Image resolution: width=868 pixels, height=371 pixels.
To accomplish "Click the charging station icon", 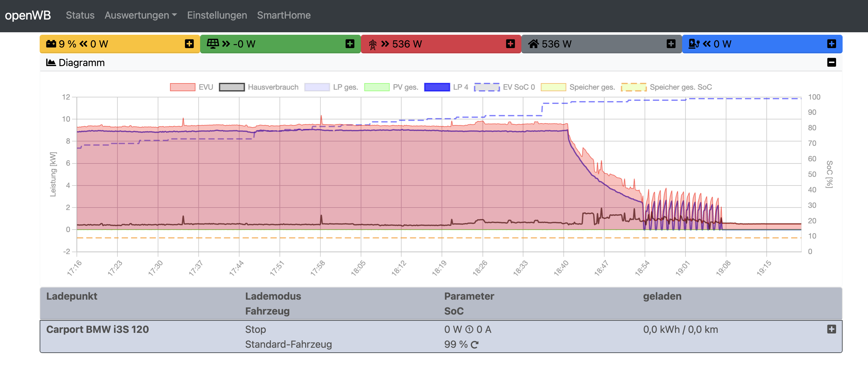I will (694, 44).
